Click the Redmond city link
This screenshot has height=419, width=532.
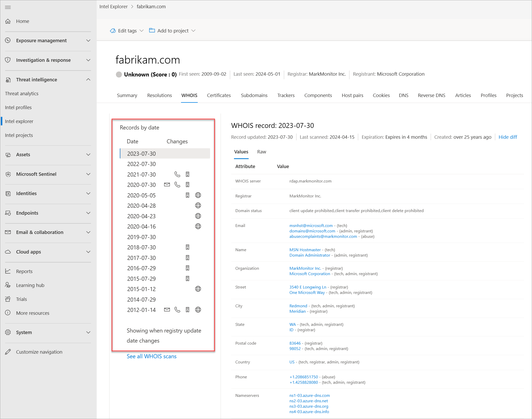point(298,306)
